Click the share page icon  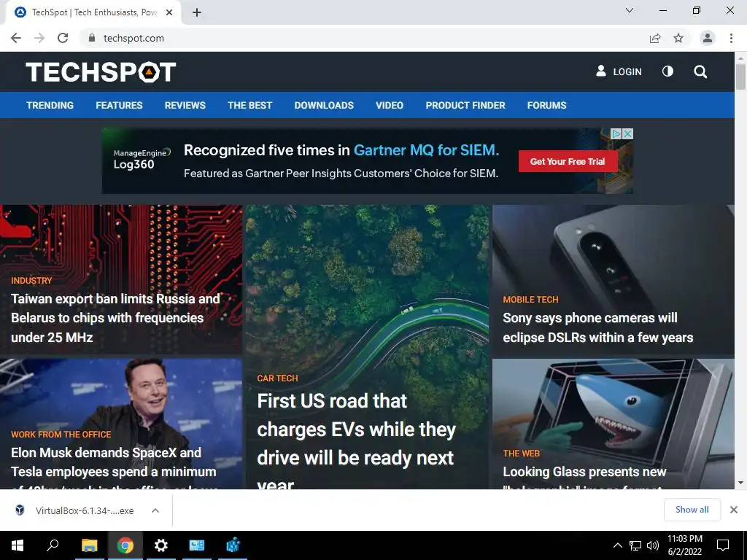click(655, 38)
